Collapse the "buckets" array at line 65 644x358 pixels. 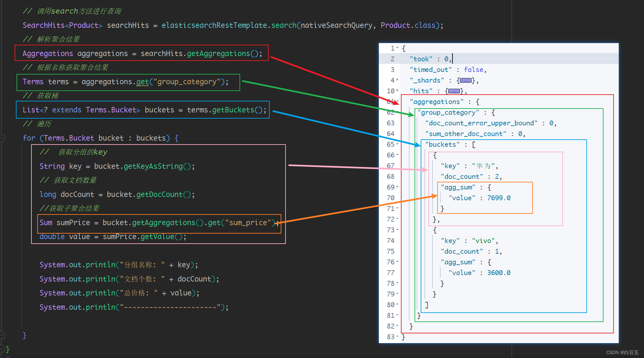(398, 144)
